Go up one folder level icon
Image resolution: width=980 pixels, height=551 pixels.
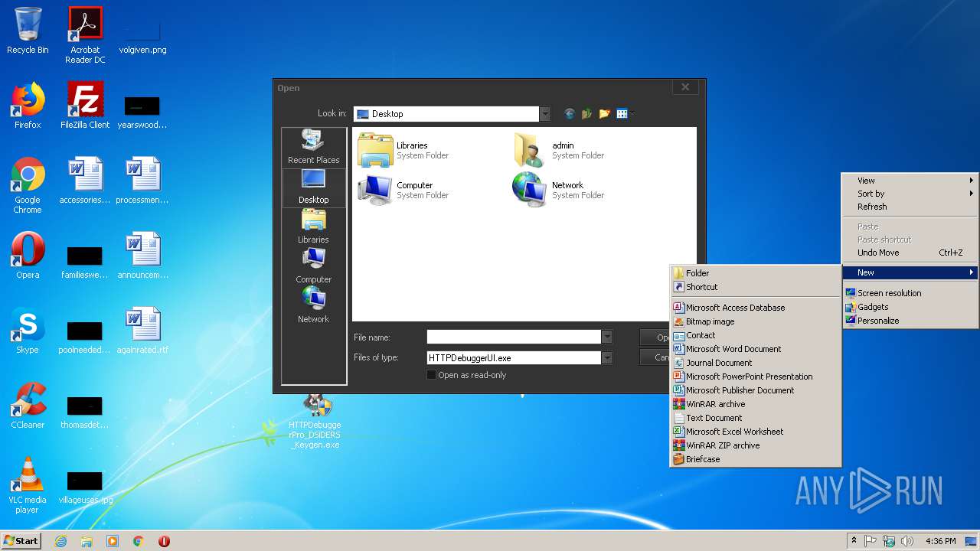point(586,114)
